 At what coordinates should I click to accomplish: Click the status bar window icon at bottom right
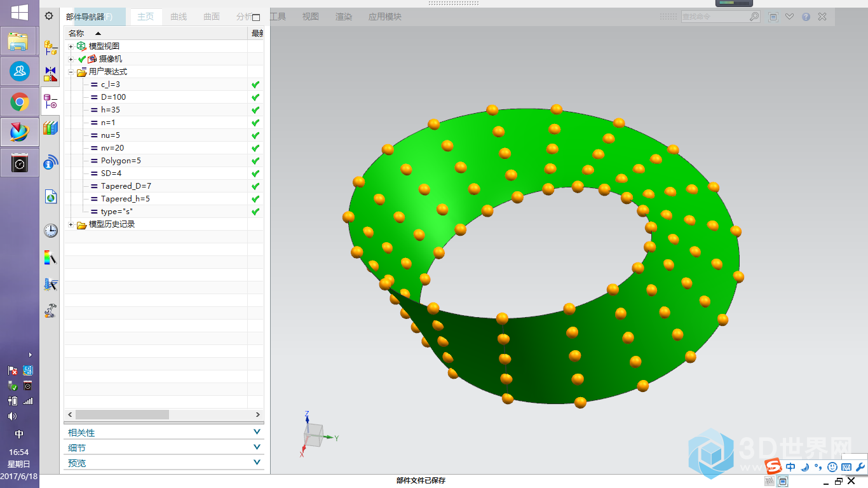[x=783, y=482]
